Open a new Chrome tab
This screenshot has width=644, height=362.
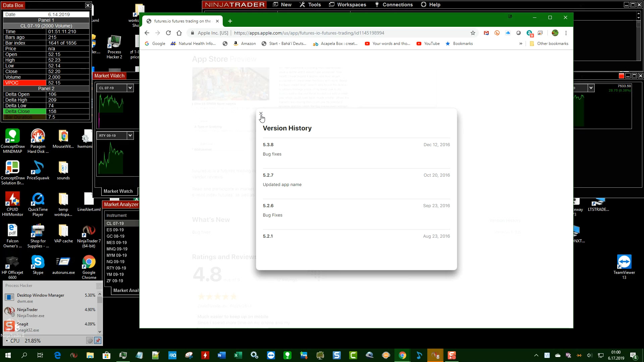coord(230,21)
